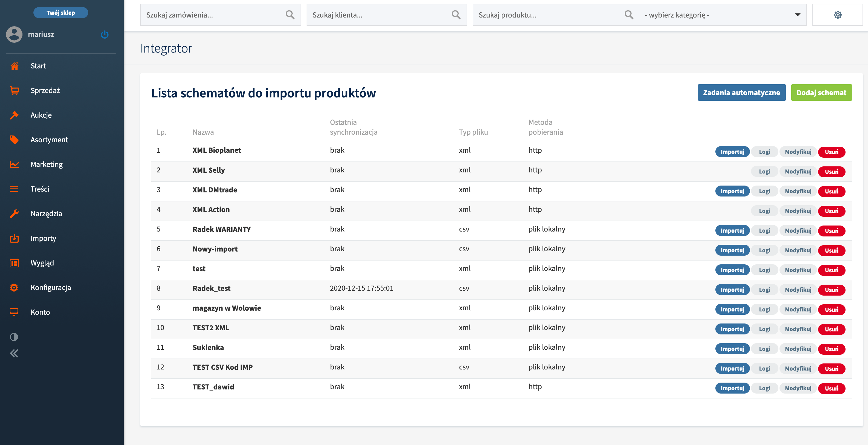
Task: Click the settings gear icon in top bar
Action: [x=837, y=15]
